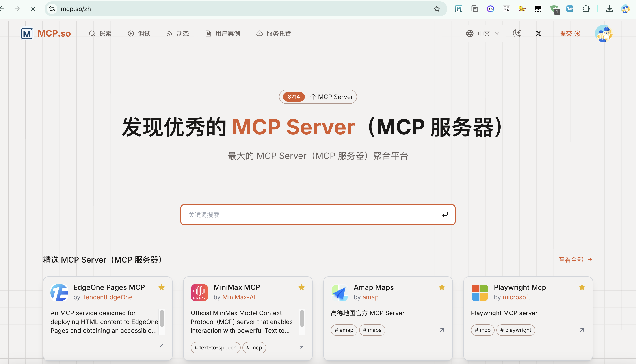The width and height of the screenshot is (636, 364).
Task: Bookmark this page using the address bar star
Action: (437, 9)
